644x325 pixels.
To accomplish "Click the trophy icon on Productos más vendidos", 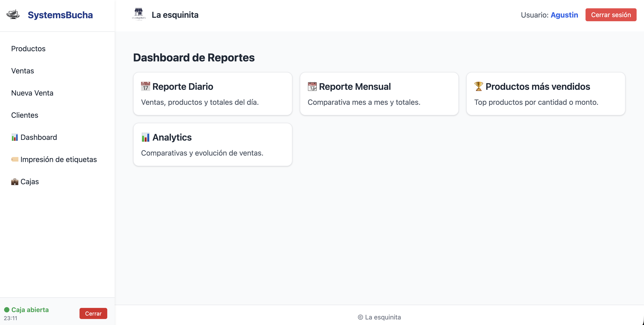I will pos(478,86).
